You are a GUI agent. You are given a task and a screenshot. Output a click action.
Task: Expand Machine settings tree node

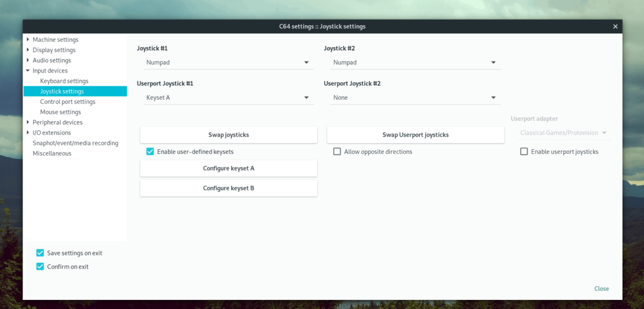(x=27, y=39)
